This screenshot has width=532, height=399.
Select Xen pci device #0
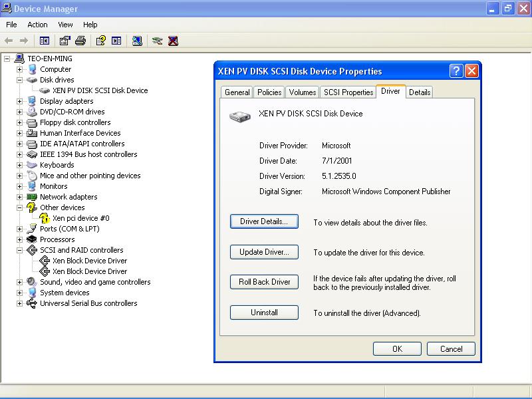coord(81,218)
